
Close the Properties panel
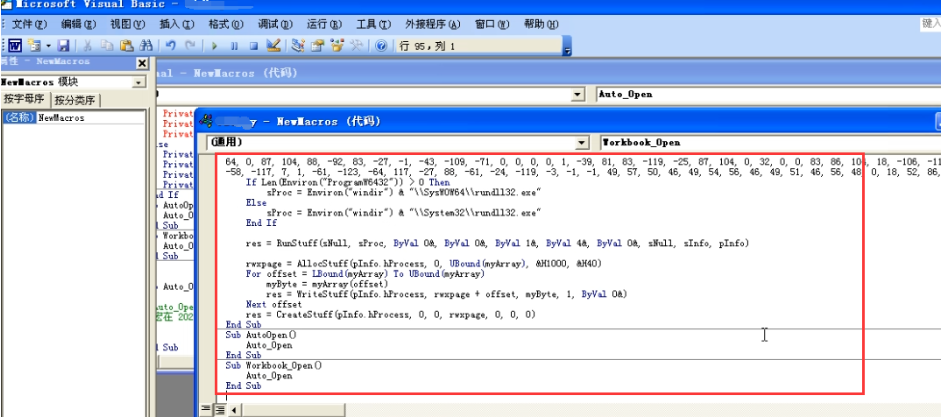click(x=142, y=63)
